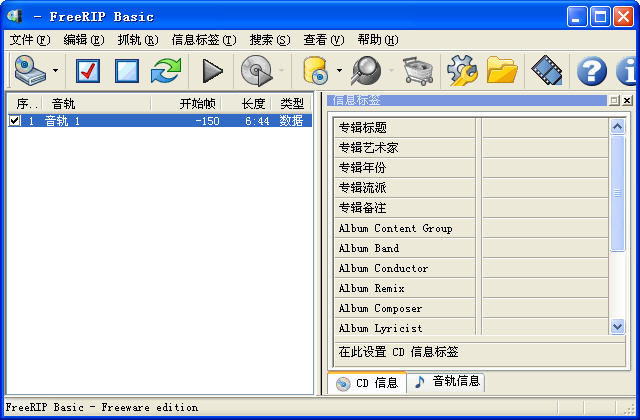This screenshot has width=640, height=420.
Task: Open the 搜索(S) menu
Action: click(x=270, y=40)
